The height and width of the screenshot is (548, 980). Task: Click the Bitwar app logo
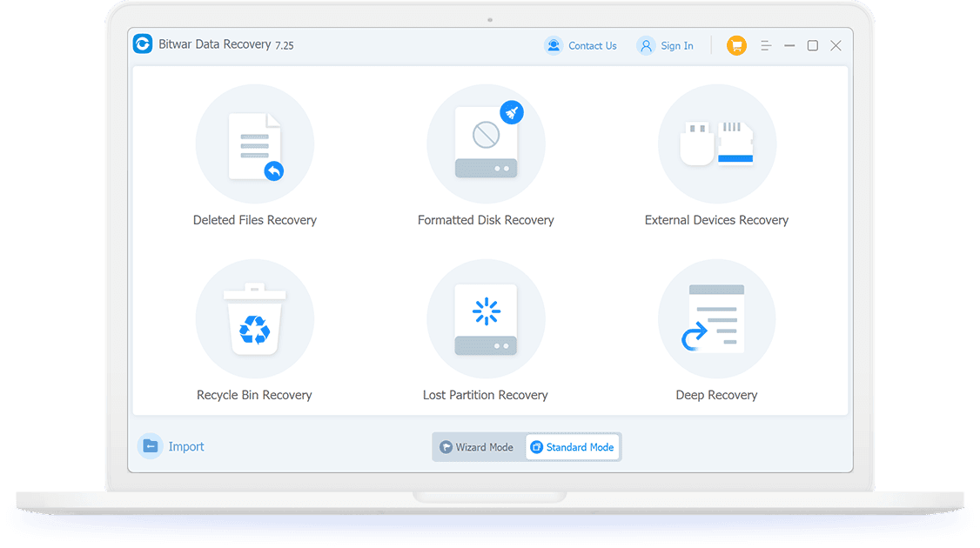(x=143, y=44)
